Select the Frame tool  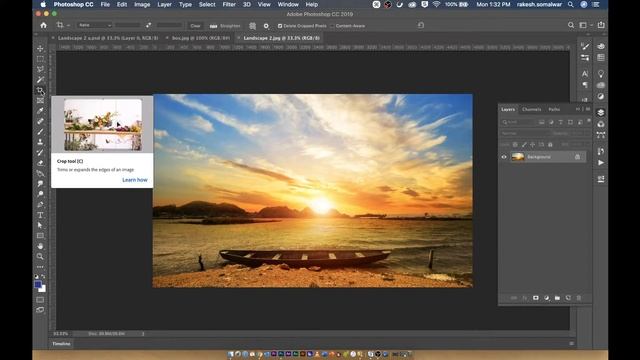(x=40, y=100)
